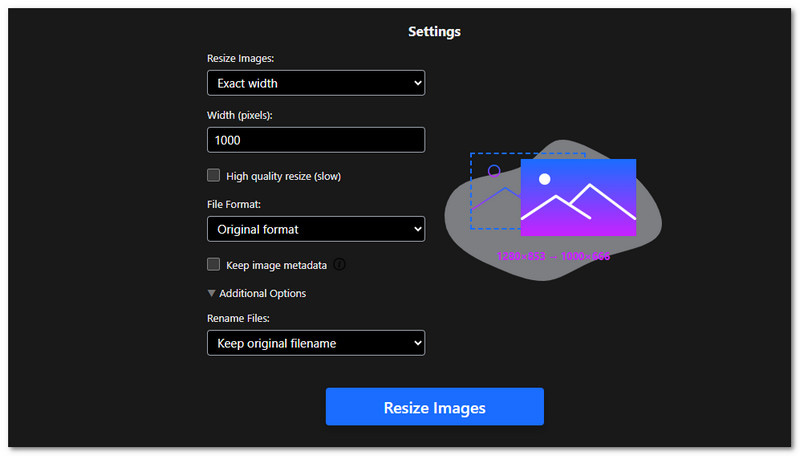The image size is (800, 456).
Task: Collapse the Additional Options section
Action: click(x=257, y=294)
